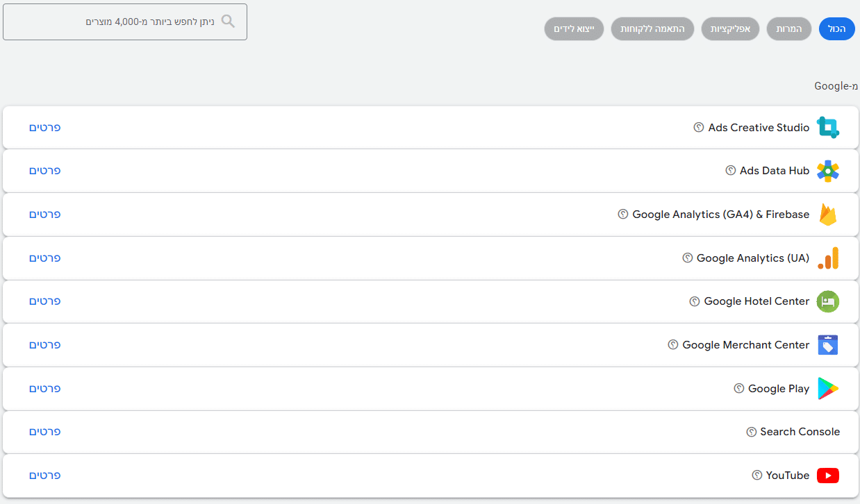Screen dimensions: 860x504
Task: Click the Ads Data Hub logo icon
Action: (827, 171)
